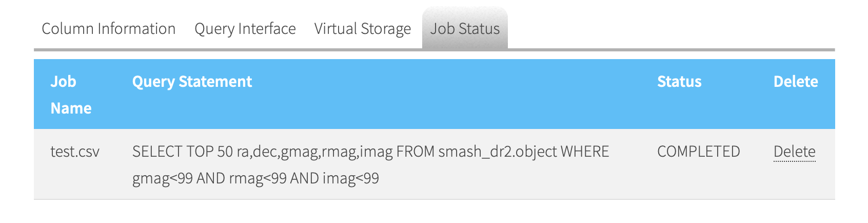
Task: Delete the test.csv job
Action: [x=794, y=152]
